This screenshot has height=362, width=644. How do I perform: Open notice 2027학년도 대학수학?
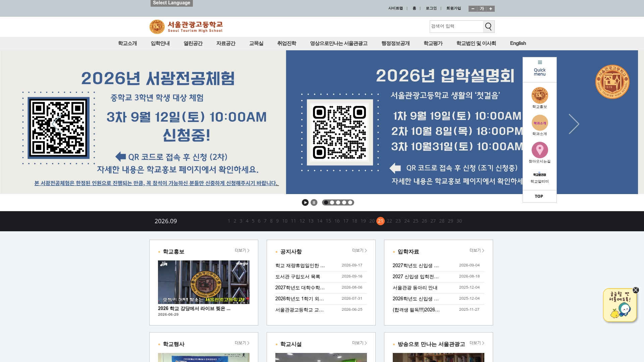300,288
